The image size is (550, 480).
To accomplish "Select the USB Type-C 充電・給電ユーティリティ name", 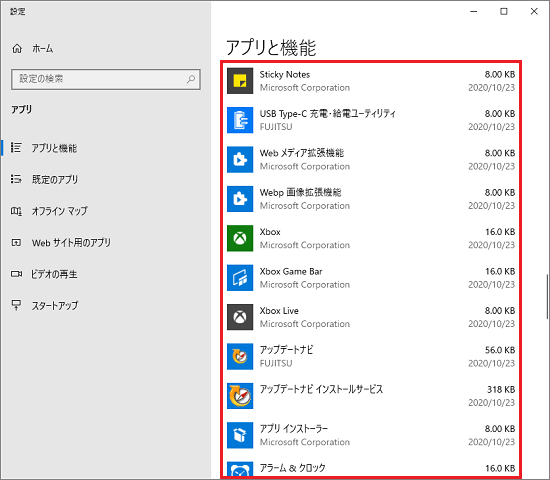I will [x=328, y=114].
